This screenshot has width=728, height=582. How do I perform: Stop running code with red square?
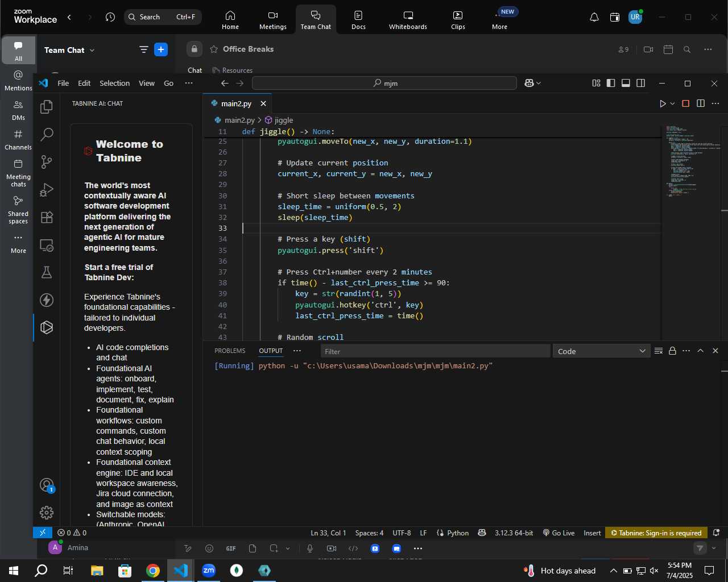(x=686, y=103)
